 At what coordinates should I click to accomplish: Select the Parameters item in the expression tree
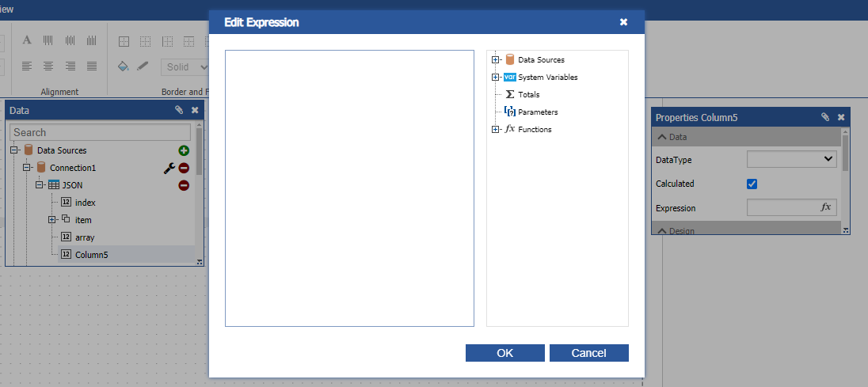(538, 112)
